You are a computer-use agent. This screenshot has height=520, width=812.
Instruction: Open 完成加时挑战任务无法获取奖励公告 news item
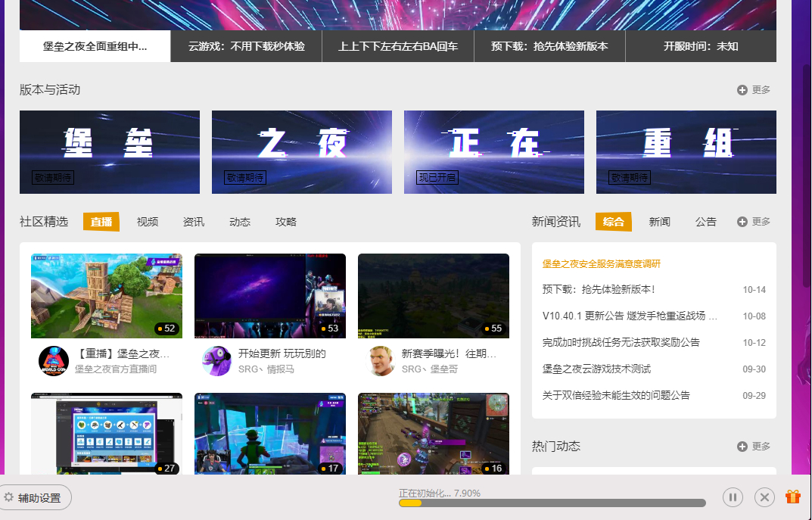[x=621, y=342]
